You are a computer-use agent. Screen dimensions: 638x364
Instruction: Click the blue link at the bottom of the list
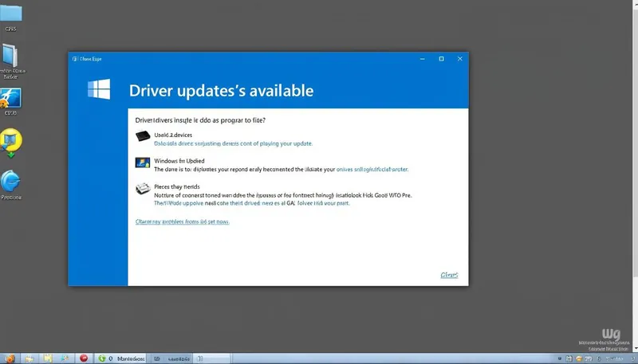tap(182, 221)
